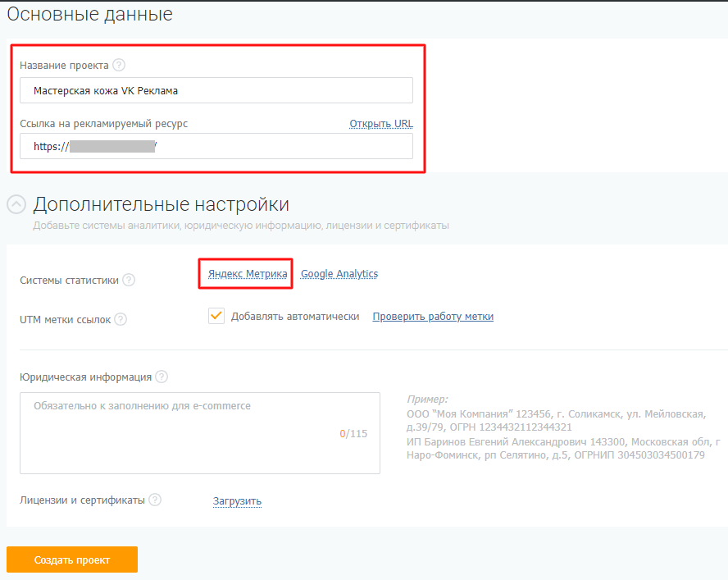The image size is (728, 580).
Task: Open Яндекс Метрика statistics link
Action: 248,274
